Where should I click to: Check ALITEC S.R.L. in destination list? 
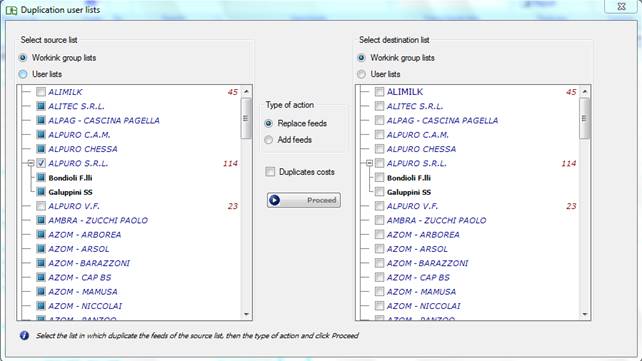(379, 106)
